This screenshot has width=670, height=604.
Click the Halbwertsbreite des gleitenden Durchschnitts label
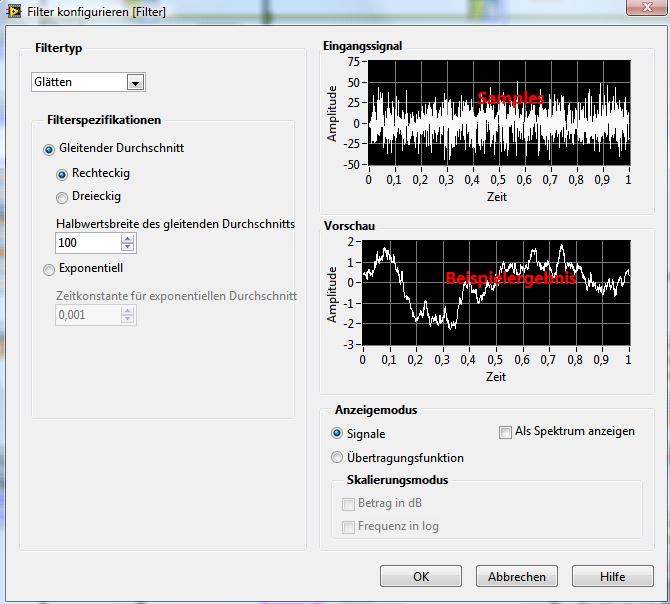[176, 224]
